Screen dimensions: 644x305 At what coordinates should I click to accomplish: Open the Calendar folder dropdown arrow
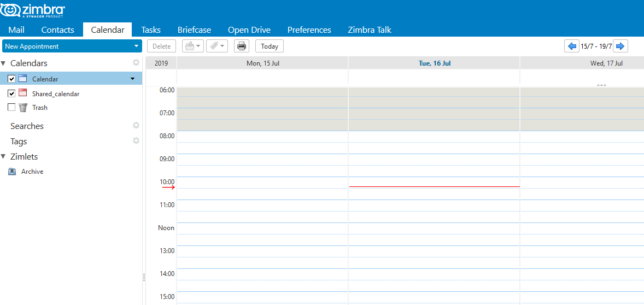click(x=132, y=79)
